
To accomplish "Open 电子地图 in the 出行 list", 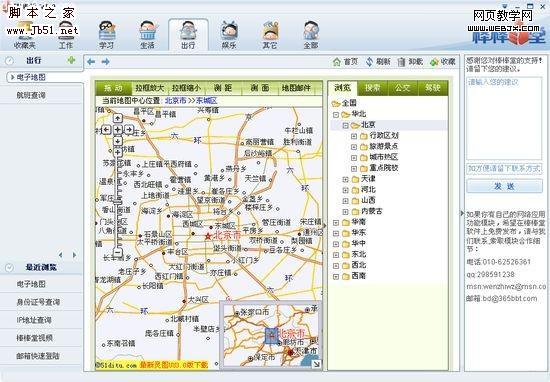I will coord(45,77).
